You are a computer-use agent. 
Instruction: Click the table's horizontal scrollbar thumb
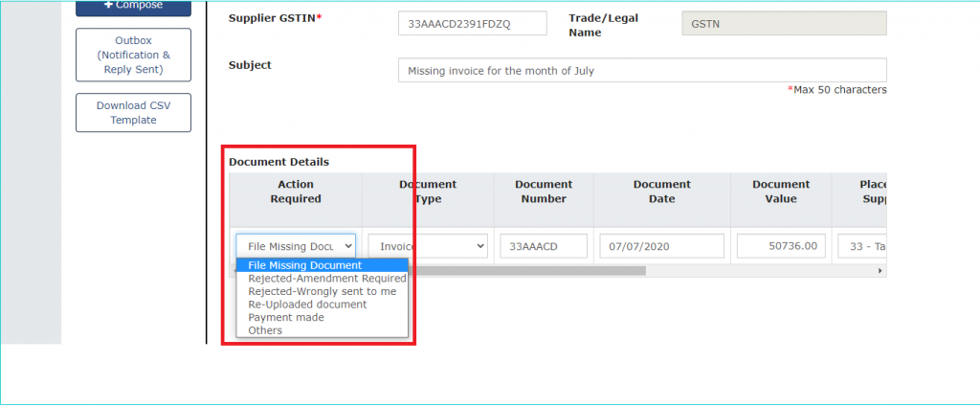[x=527, y=271]
